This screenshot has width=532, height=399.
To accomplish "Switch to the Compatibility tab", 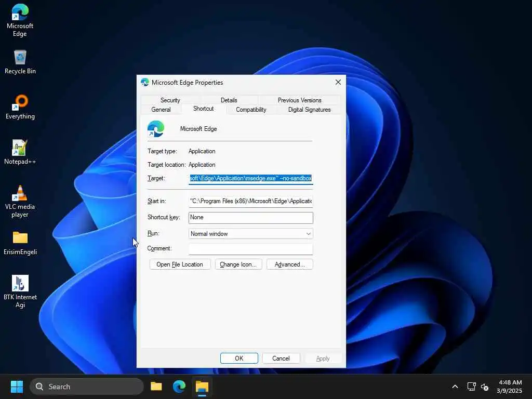I will [x=251, y=110].
